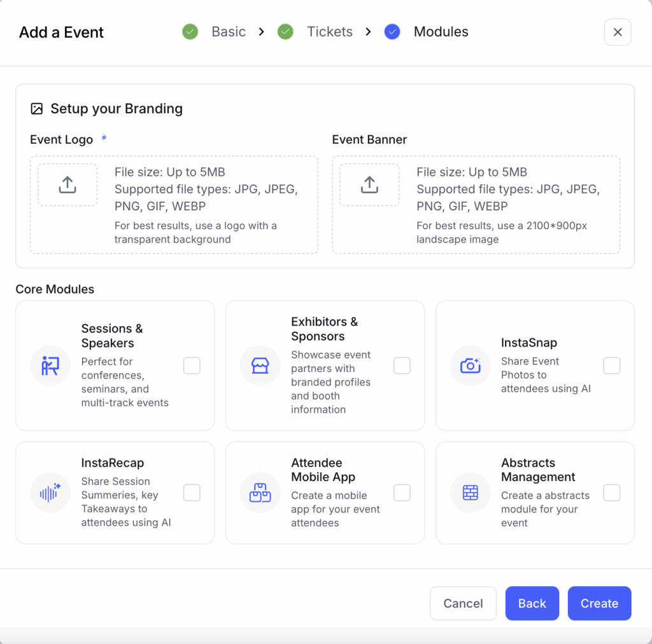Go to the Tickets step
The height and width of the screenshot is (644, 652).
pyautogui.click(x=329, y=32)
